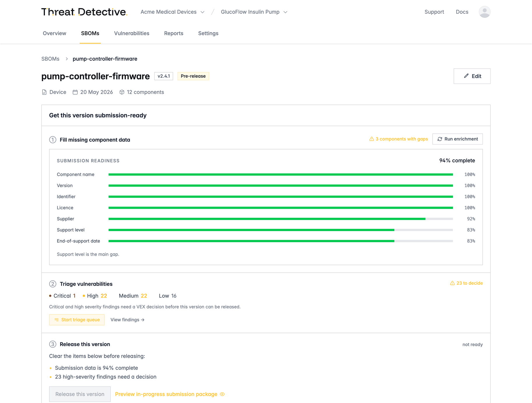Viewport: 532px width, 403px height.
Task: Click the arrow next to View findings
Action: 143,320
